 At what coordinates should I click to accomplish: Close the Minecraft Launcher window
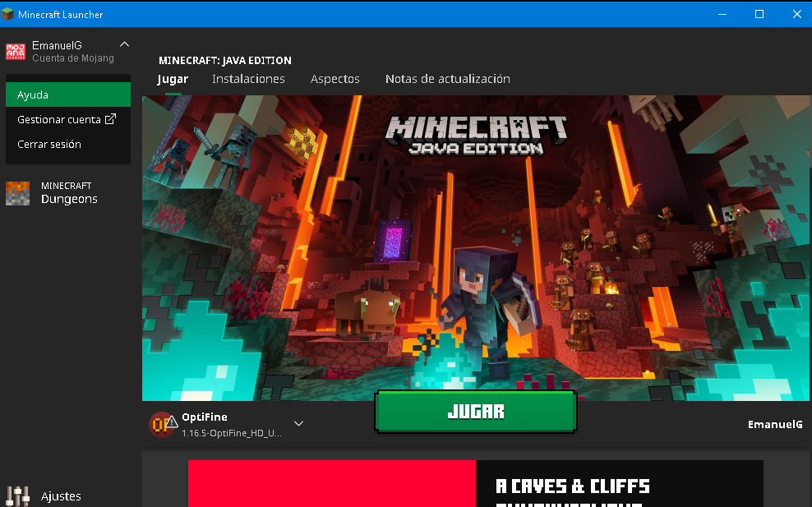click(796, 14)
